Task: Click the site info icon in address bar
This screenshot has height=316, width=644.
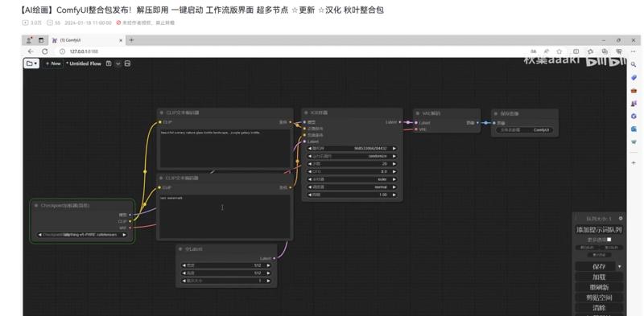Action: tap(62, 51)
